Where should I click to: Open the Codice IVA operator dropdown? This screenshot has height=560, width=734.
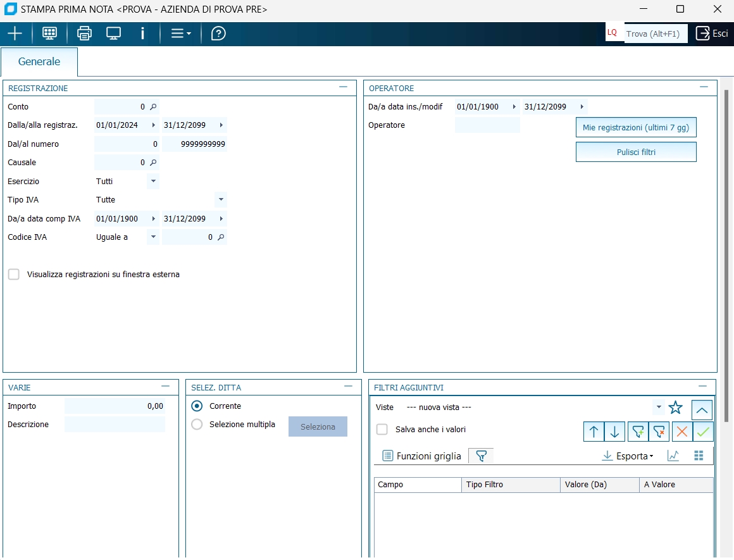[152, 237]
